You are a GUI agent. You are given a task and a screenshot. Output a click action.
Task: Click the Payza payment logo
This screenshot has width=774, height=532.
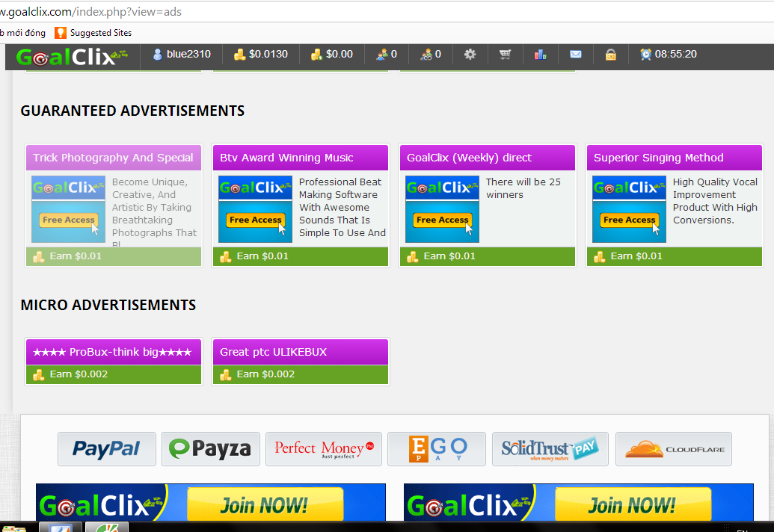[x=211, y=449]
